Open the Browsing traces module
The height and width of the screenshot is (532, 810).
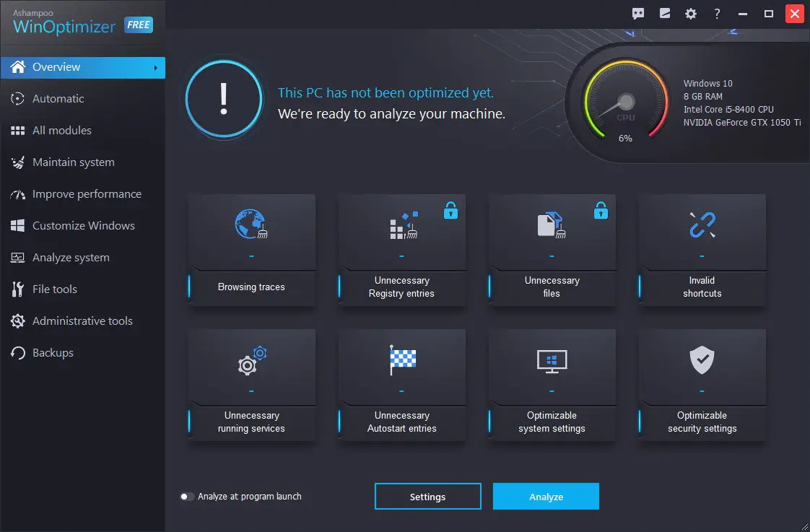(x=251, y=249)
